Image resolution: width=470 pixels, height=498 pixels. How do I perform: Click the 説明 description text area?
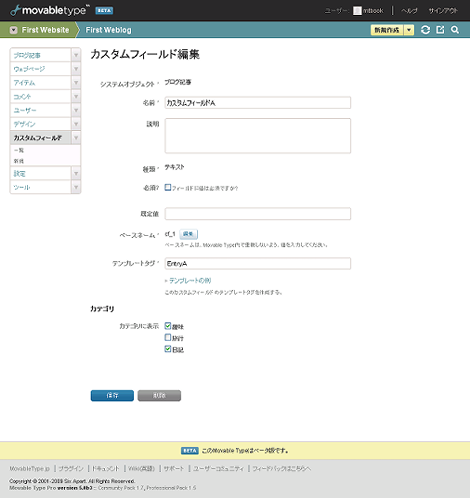258,136
